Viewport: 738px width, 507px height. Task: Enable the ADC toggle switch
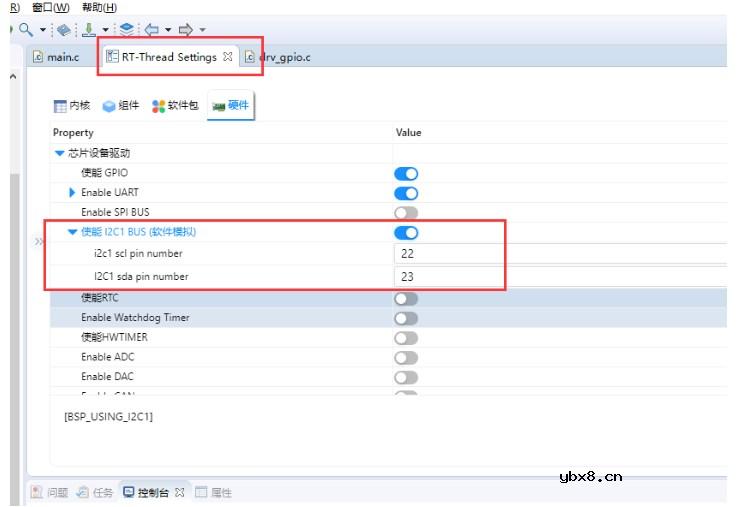click(x=406, y=357)
